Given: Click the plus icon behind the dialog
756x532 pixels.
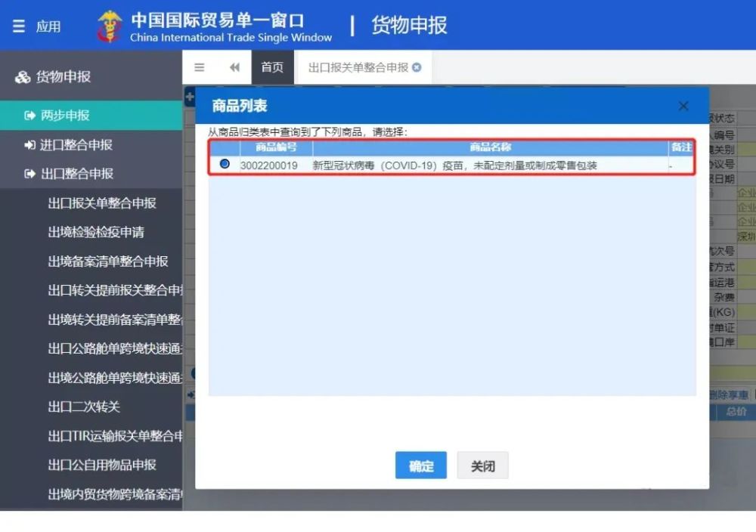Looking at the screenshot, I should pos(190,97).
